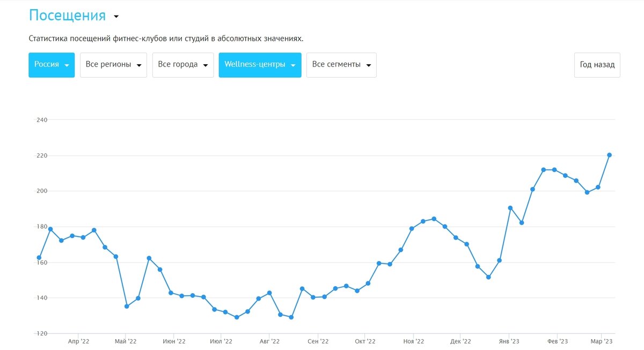Click the Мар '23 axis label
The width and height of the screenshot is (644, 350).
(x=602, y=341)
